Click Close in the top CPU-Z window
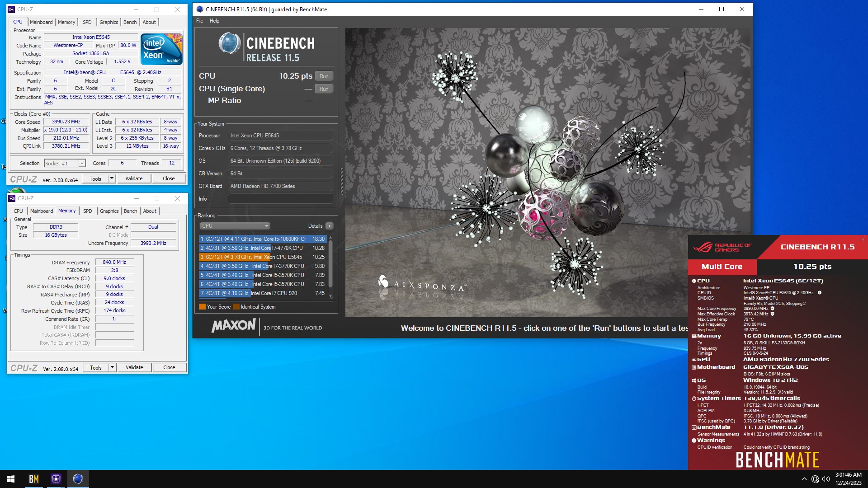This screenshot has height=488, width=868. 169,178
